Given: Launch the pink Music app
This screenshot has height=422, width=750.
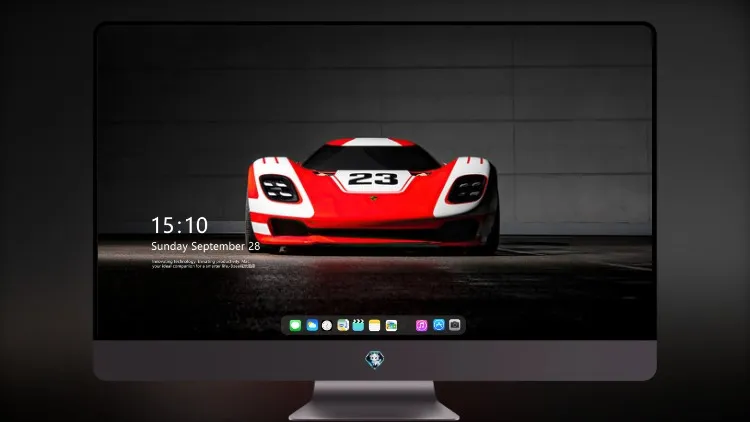Looking at the screenshot, I should [421, 325].
